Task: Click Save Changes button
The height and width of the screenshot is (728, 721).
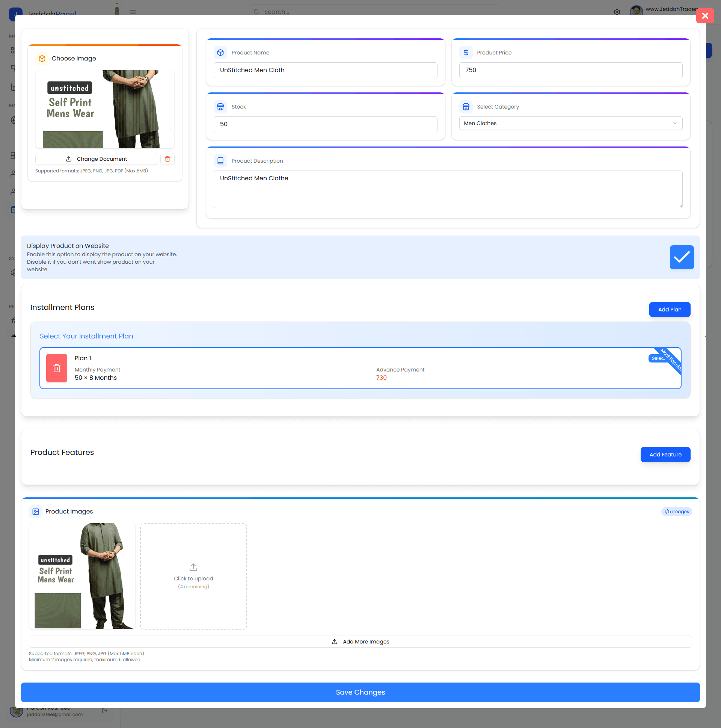Action: coord(360,692)
